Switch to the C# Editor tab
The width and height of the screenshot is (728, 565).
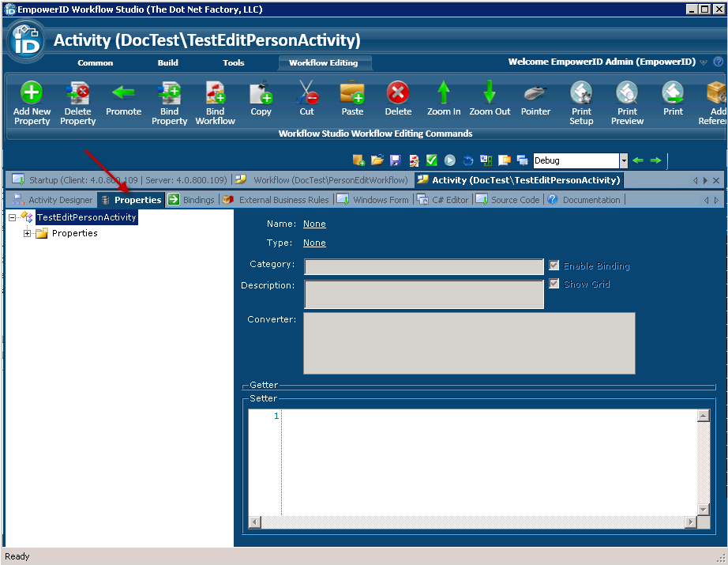click(x=445, y=199)
